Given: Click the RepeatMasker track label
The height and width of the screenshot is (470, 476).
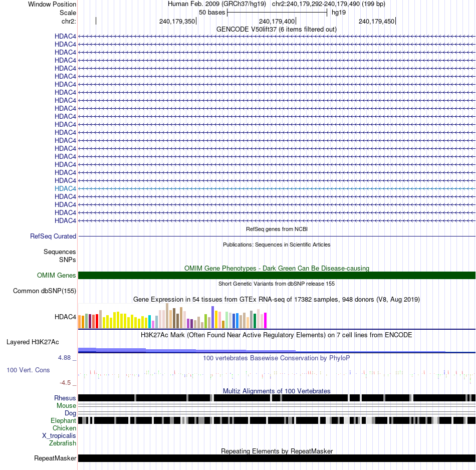Looking at the screenshot, I should point(55,458).
